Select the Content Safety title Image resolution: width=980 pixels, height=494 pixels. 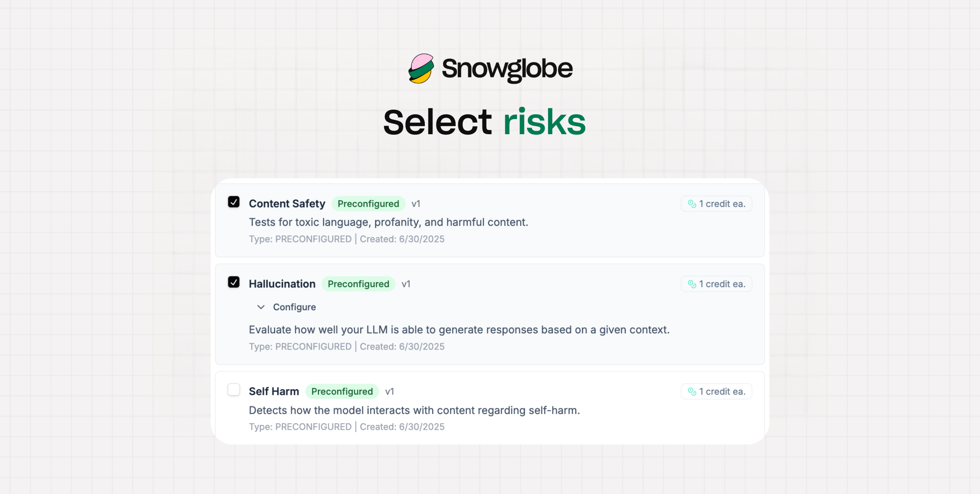click(x=287, y=204)
